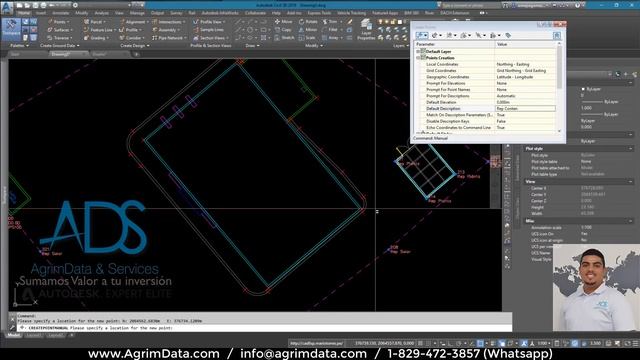Select the Prompt For Elevations row

485,83
